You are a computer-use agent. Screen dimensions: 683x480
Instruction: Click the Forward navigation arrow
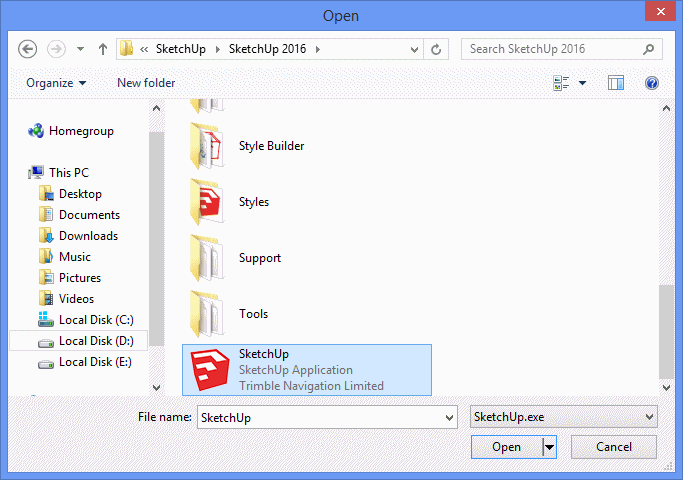[x=56, y=49]
